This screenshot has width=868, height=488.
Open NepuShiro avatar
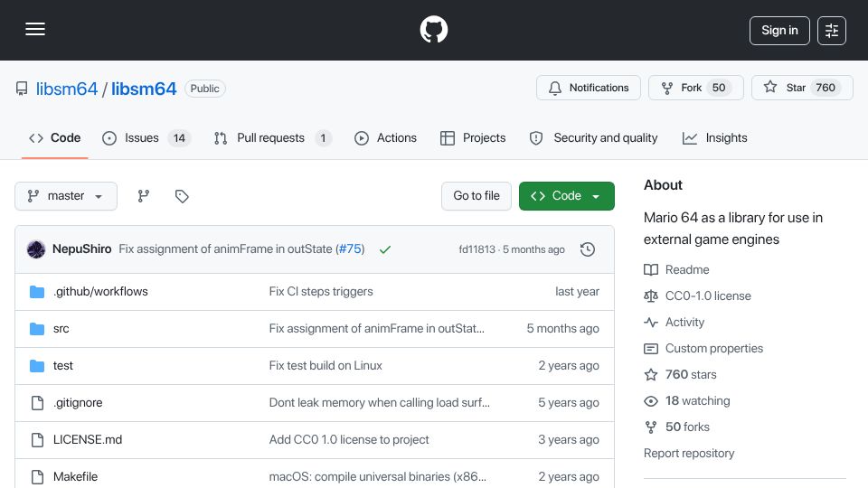coord(36,249)
